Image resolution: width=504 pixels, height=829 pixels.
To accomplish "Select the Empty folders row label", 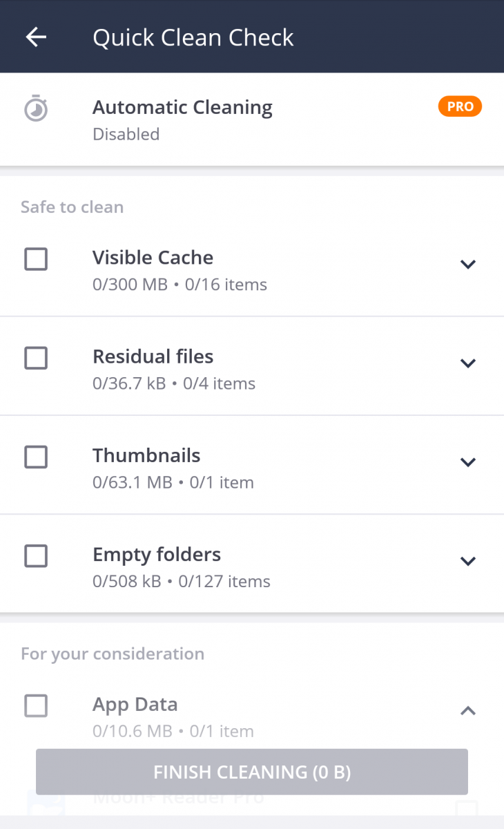I will click(157, 554).
